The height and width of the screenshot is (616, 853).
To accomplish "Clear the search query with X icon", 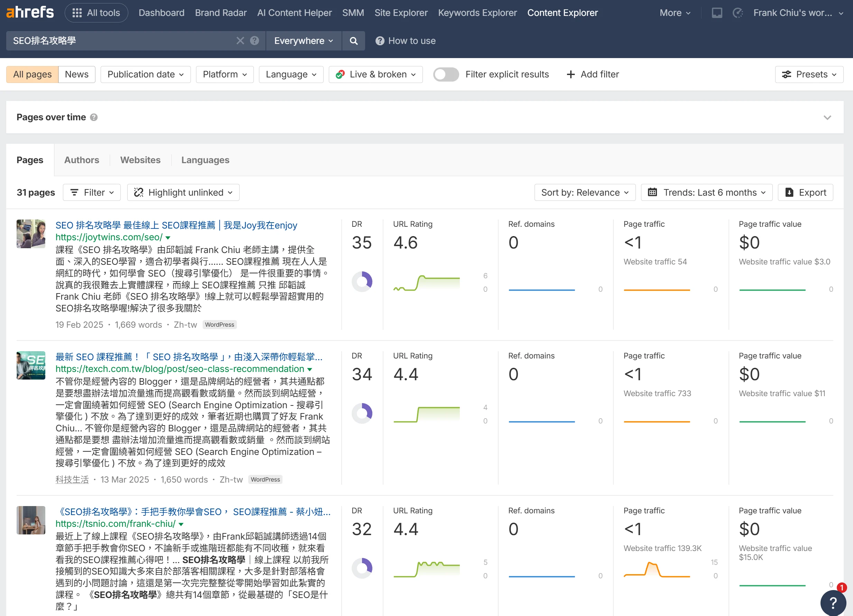I will (240, 40).
